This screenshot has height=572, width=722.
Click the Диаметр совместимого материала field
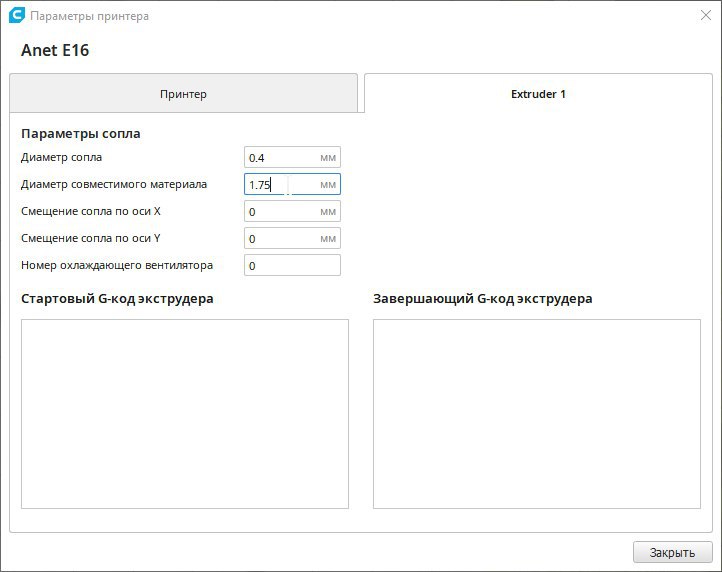[x=292, y=184]
